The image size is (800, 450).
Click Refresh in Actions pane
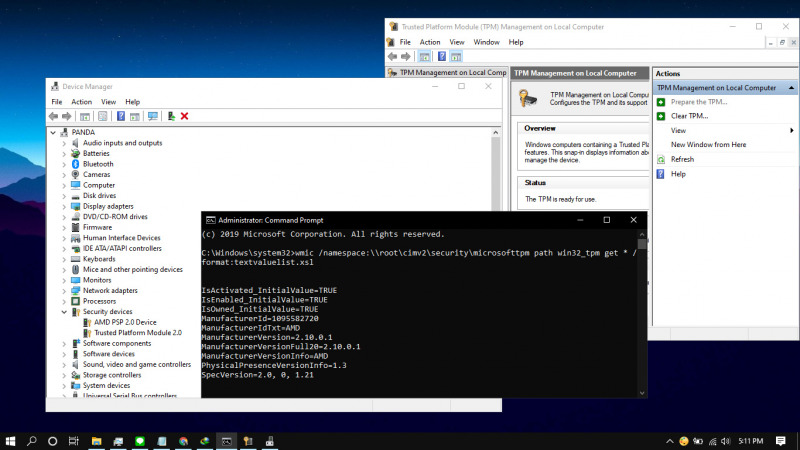point(682,159)
